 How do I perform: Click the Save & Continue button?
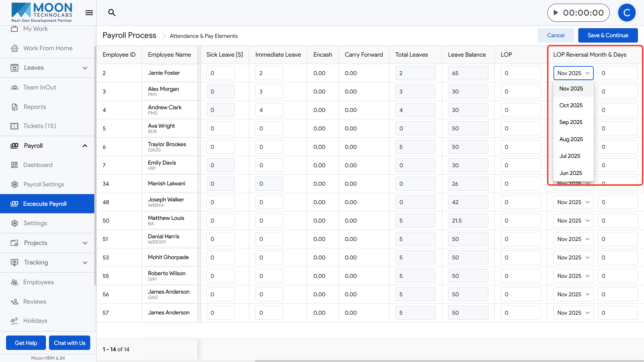pos(607,35)
